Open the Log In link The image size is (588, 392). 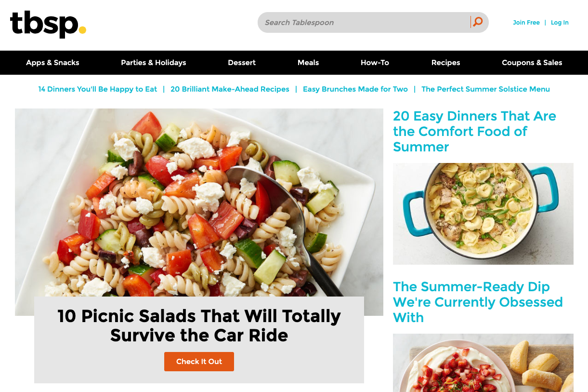point(560,23)
